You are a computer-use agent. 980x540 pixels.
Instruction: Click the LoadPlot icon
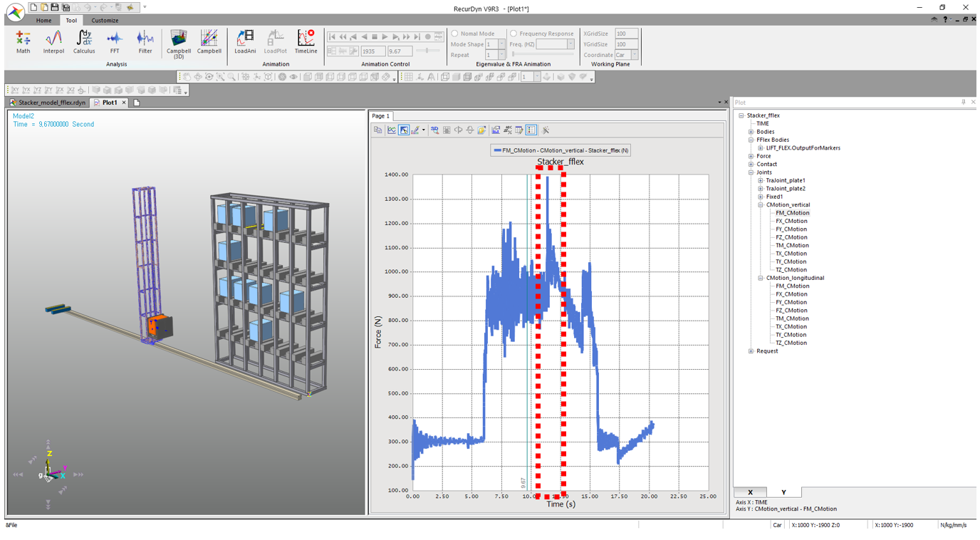pyautogui.click(x=276, y=42)
